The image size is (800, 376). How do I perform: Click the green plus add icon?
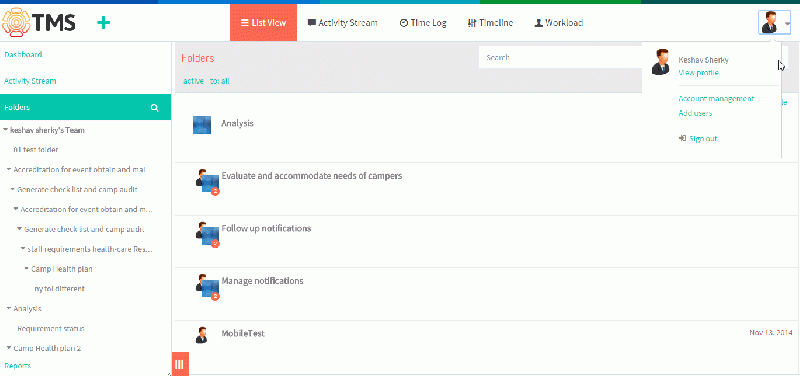104,22
